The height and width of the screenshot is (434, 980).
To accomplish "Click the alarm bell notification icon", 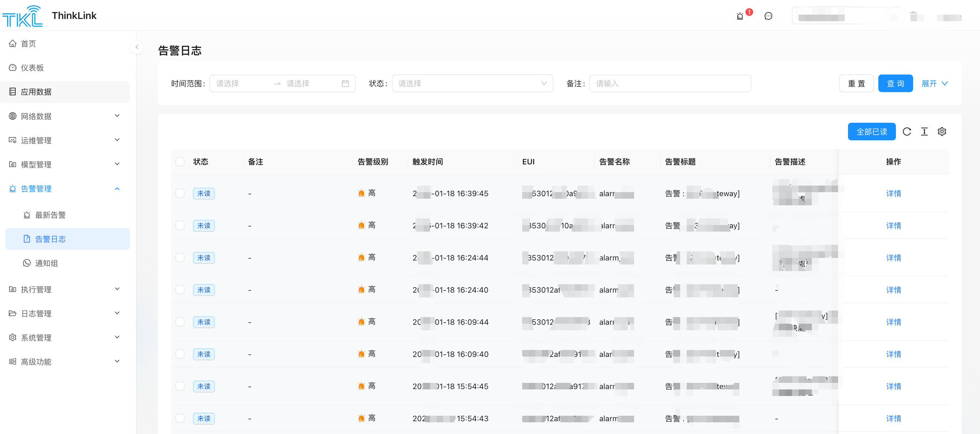I will tap(739, 16).
